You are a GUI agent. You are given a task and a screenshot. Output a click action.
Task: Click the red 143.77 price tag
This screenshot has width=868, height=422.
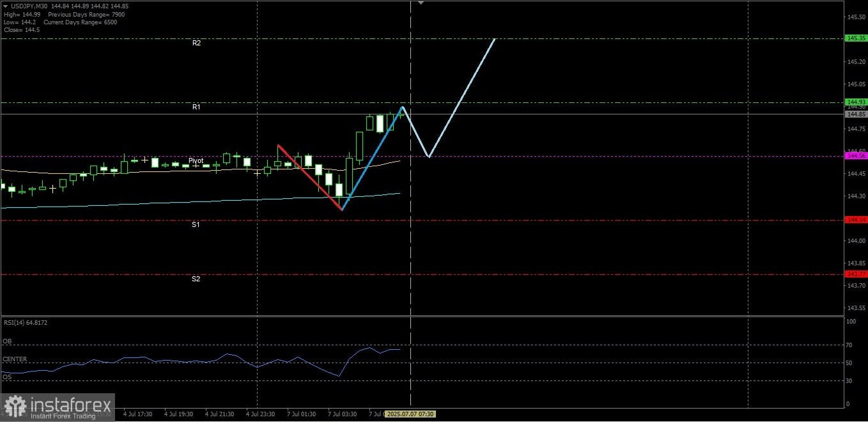(856, 274)
